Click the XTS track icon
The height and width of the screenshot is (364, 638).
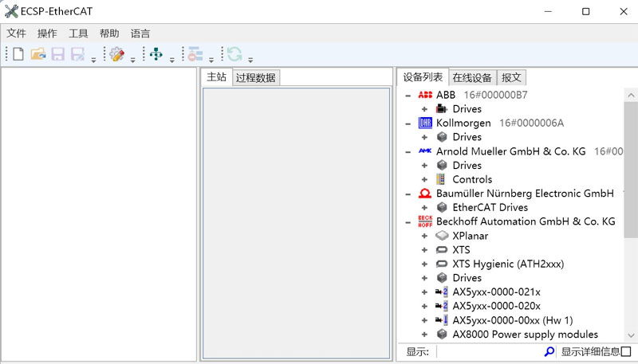point(442,250)
